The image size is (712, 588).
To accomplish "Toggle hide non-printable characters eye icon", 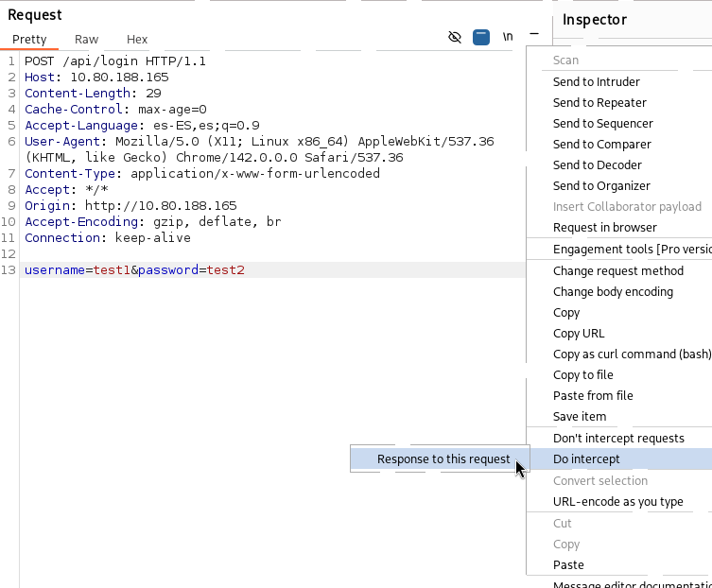I will (x=455, y=37).
